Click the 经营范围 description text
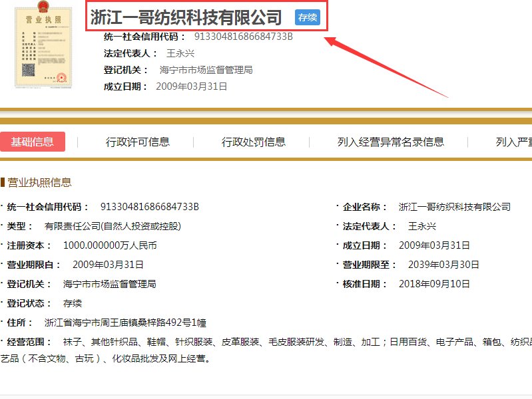Image resolution: width=532 pixels, height=399 pixels. [x=266, y=350]
